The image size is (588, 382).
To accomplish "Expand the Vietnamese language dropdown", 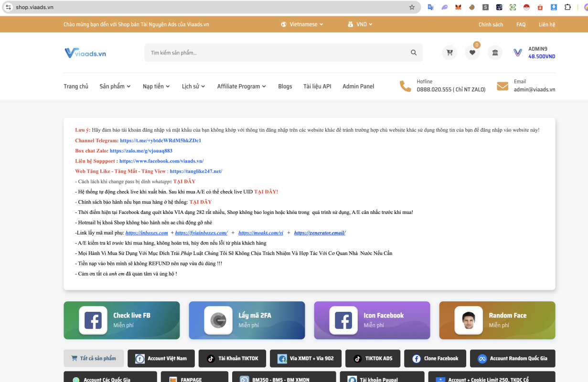I will click(x=302, y=24).
